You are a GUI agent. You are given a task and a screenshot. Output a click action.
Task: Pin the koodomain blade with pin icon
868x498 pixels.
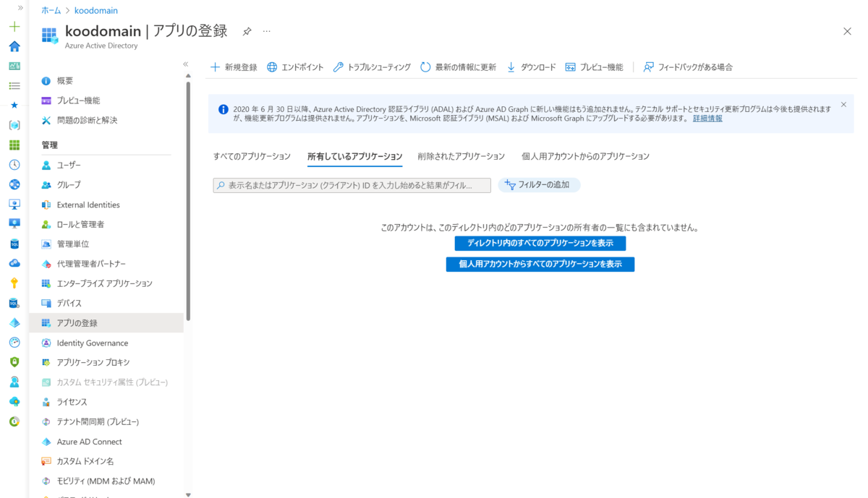247,32
